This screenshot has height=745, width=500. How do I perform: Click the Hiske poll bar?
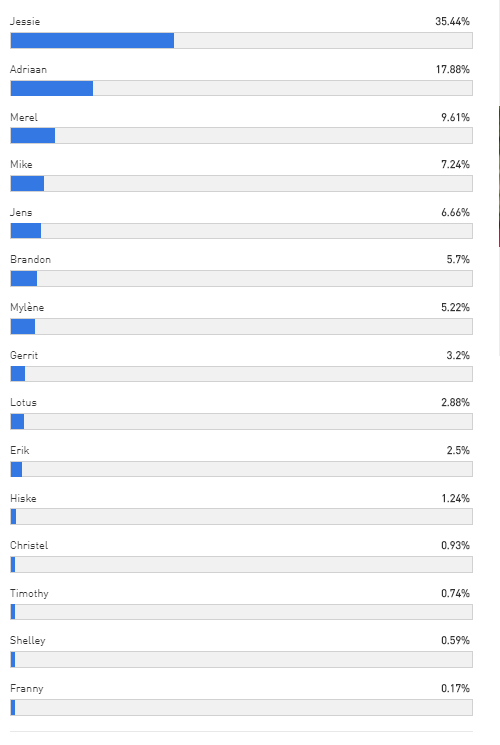(241, 516)
